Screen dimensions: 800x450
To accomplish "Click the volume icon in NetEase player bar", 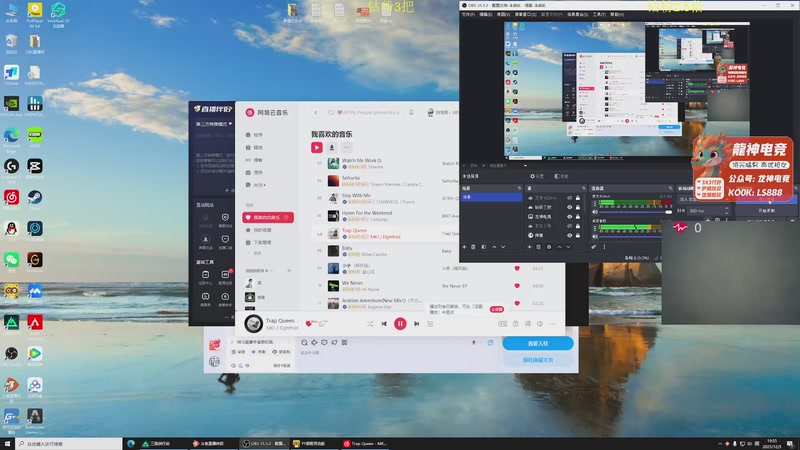I will click(x=540, y=323).
